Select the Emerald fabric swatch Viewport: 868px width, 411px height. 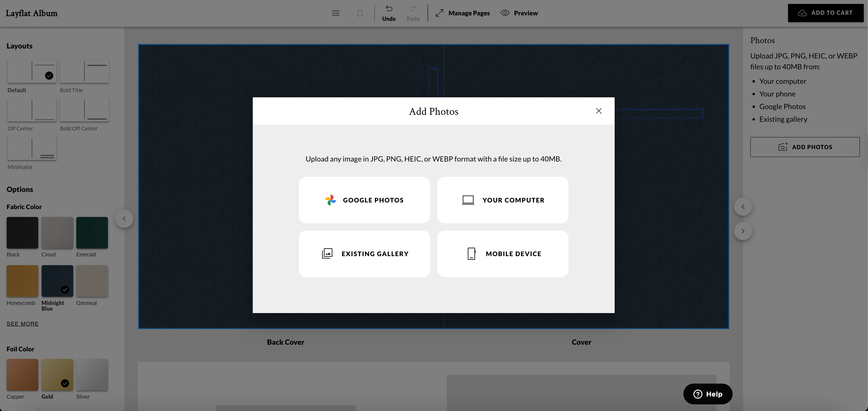point(92,232)
